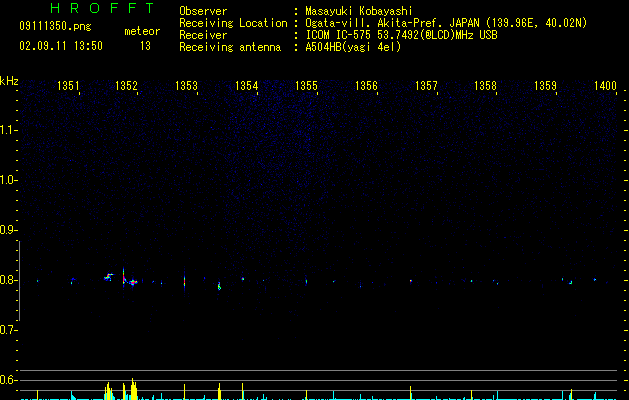Click time marker 1357

[x=426, y=86]
